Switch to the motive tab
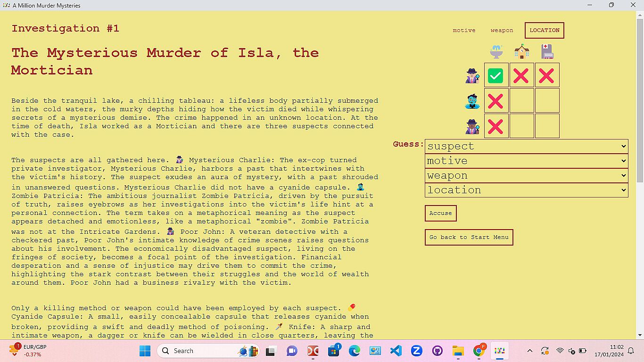Image resolution: width=644 pixels, height=362 pixels. (464, 30)
